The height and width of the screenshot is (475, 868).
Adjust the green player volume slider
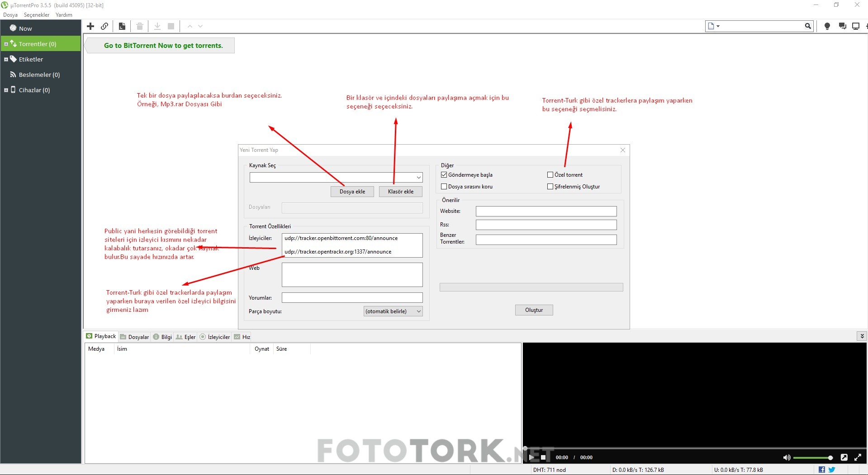(812, 458)
